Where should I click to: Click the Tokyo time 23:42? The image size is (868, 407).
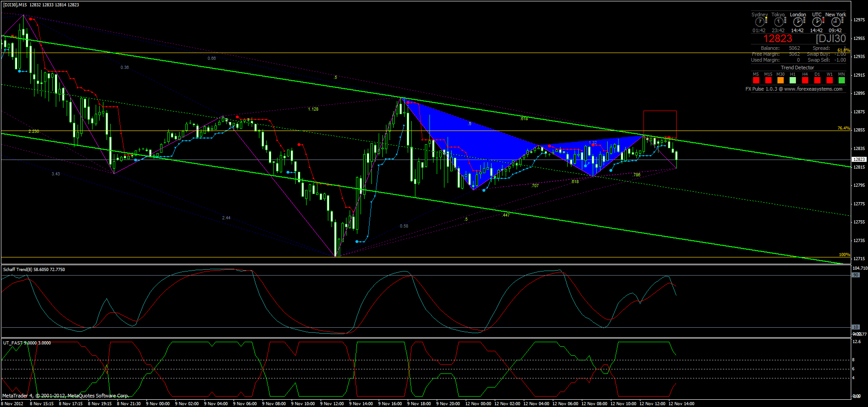click(778, 31)
